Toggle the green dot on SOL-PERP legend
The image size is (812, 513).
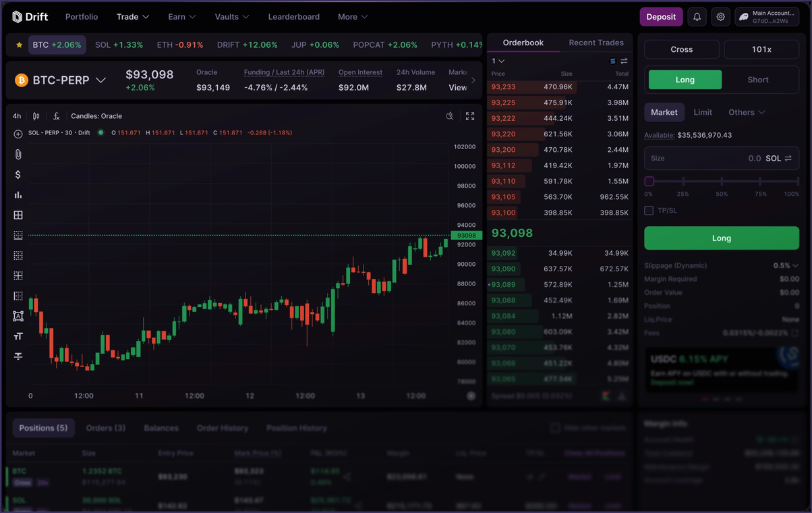(101, 133)
